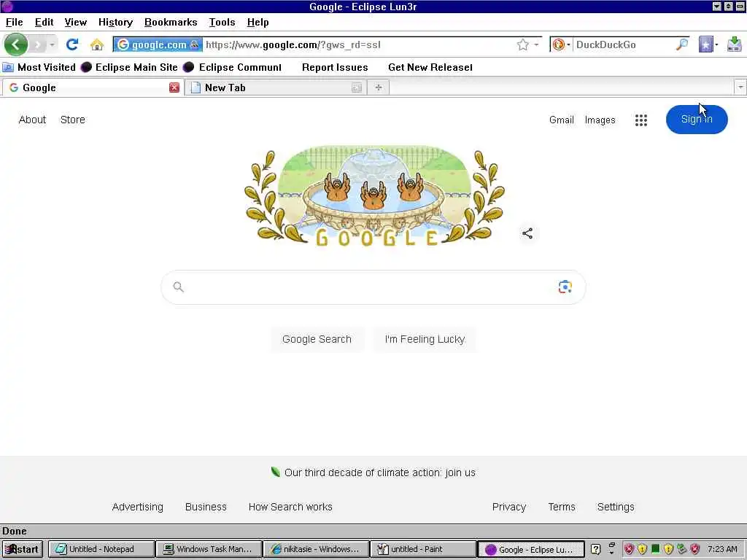Open the History menu

(116, 23)
